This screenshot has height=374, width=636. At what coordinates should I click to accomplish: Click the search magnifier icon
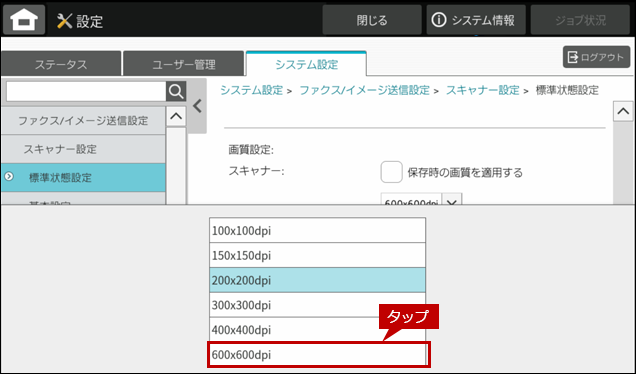point(176,92)
